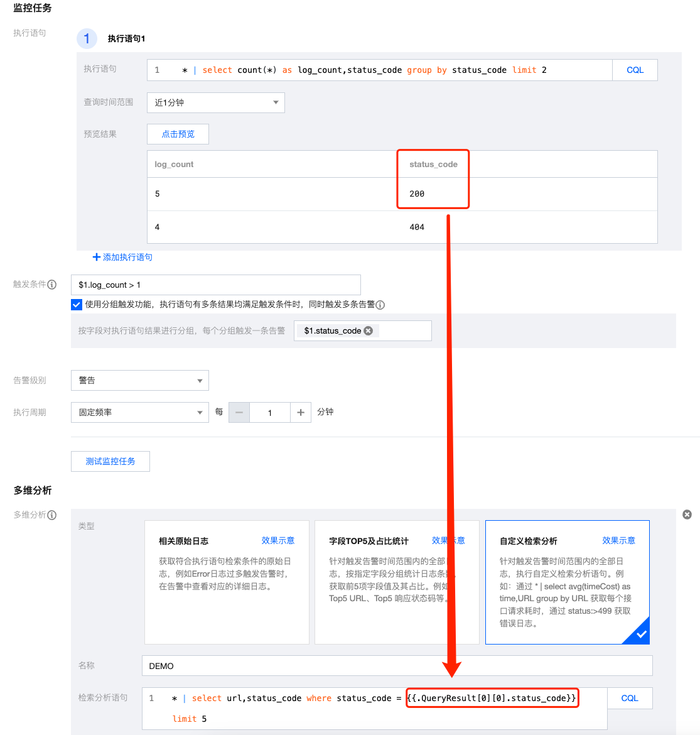Click 测试监控任务 button
The height and width of the screenshot is (735, 700).
pos(110,461)
